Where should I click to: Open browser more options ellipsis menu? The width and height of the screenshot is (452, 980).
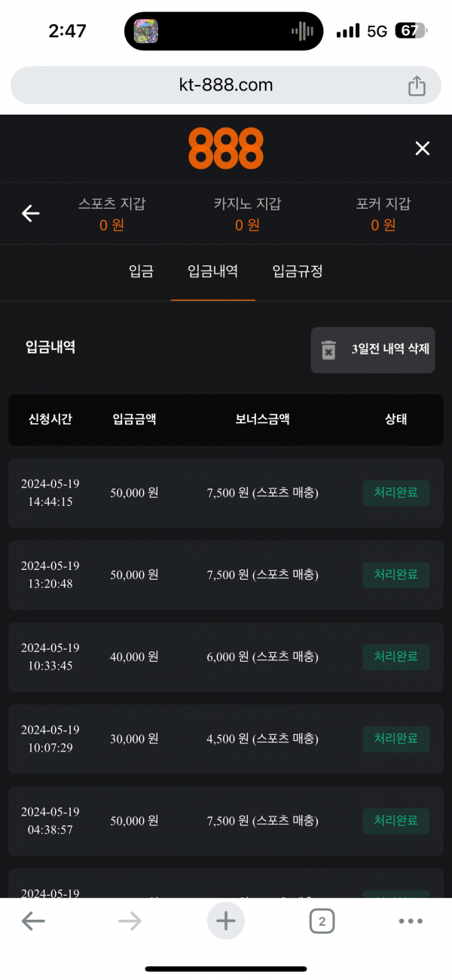pos(411,920)
